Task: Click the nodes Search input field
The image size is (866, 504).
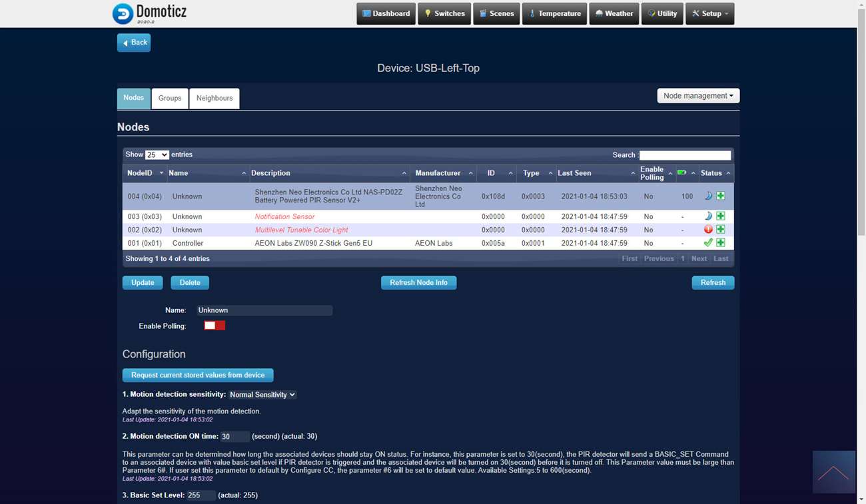Action: pyautogui.click(x=685, y=155)
